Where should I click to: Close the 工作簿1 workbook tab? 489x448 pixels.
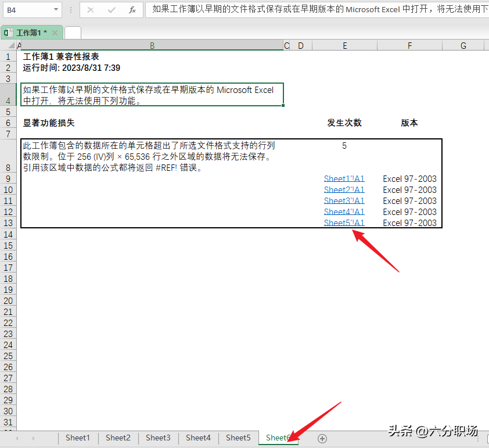(55, 33)
